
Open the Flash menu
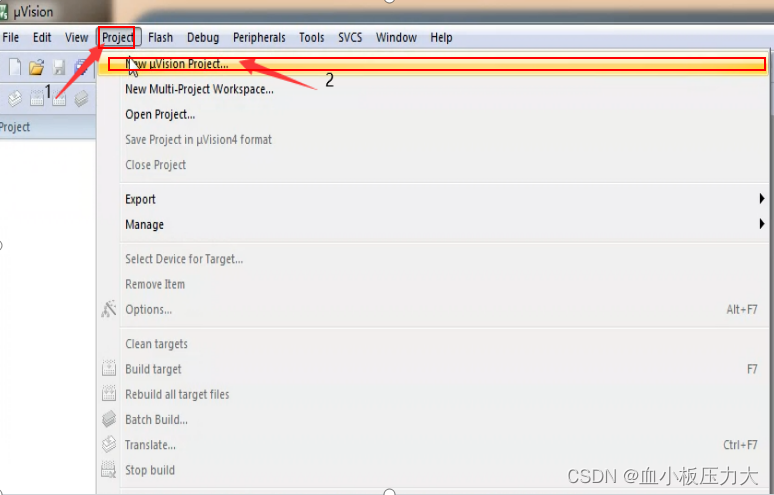coord(160,38)
